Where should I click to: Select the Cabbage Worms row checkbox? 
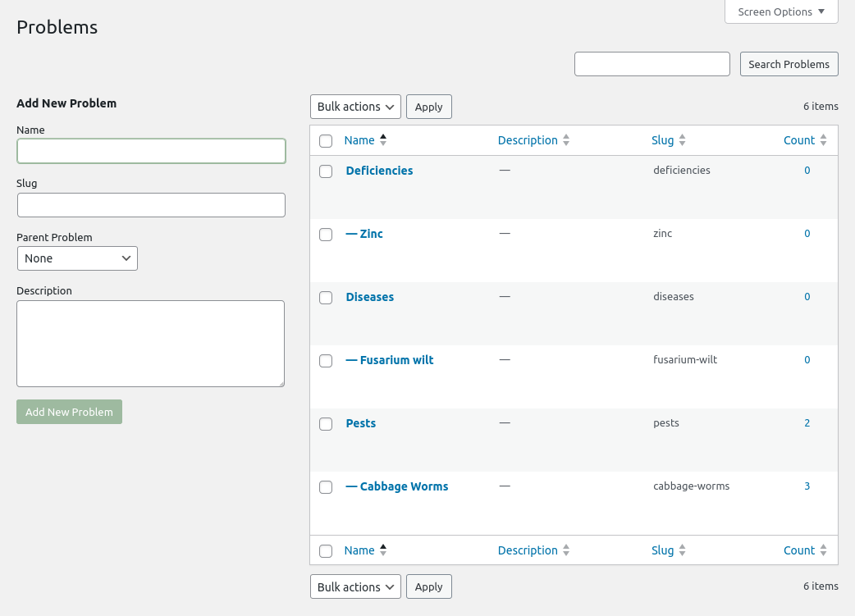click(x=326, y=487)
